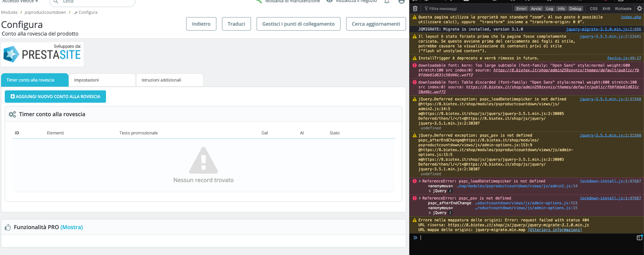Screen dimensions: 644x255
Task: Select Timer conto alla rovescia tab
Action: (x=35, y=80)
